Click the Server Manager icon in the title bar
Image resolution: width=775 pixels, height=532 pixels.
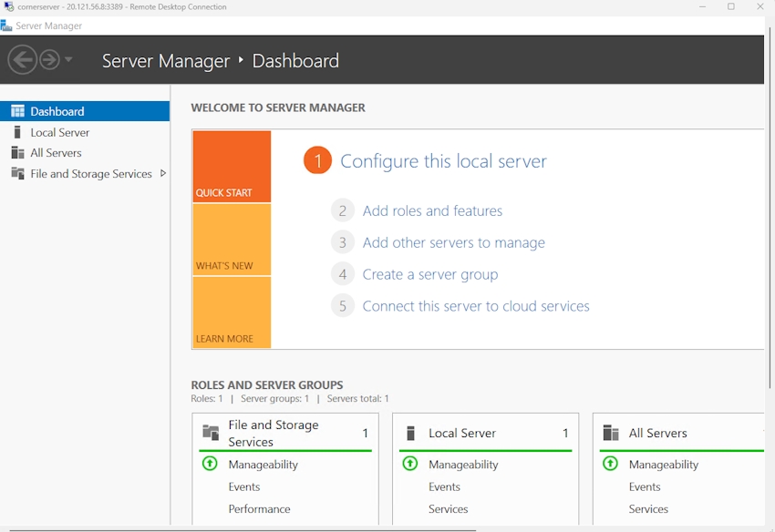[x=9, y=26]
